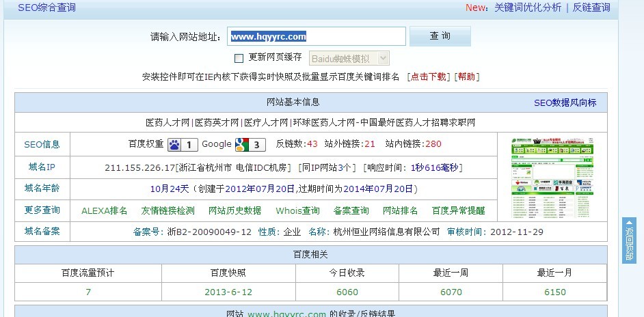
Task: Click the 域名IP row label
Action: (42, 167)
